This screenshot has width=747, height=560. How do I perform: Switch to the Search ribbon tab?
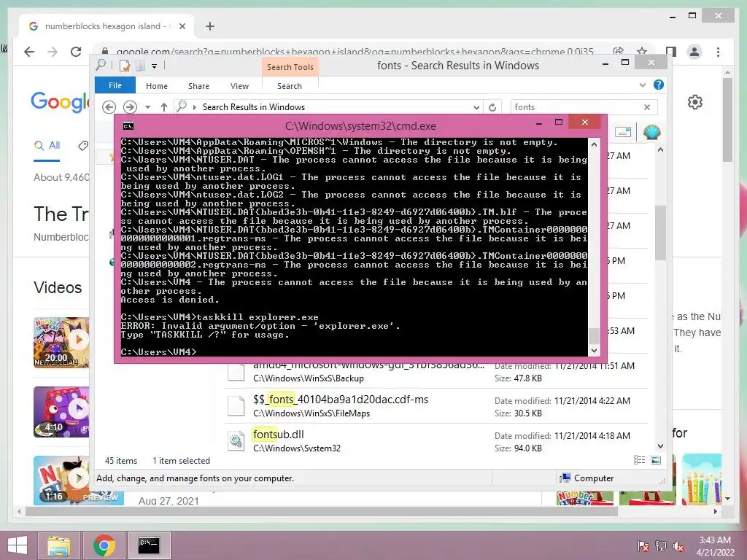click(290, 86)
